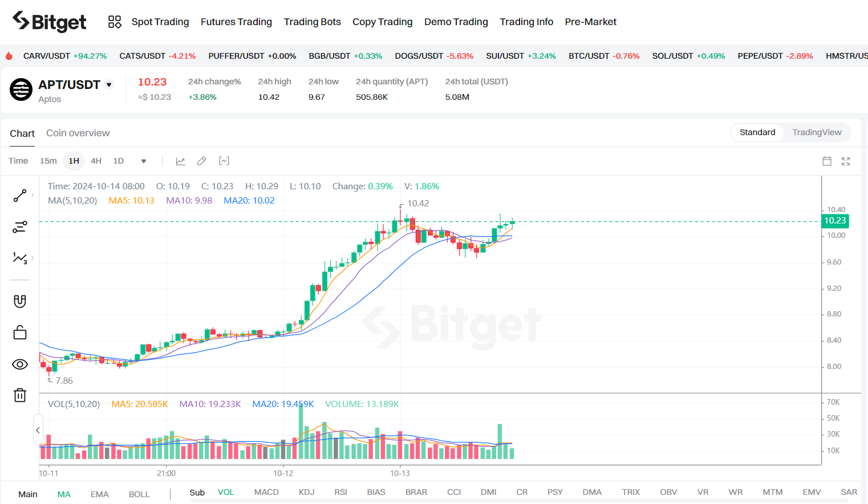Click CARV/USDT ticker link

[65, 56]
